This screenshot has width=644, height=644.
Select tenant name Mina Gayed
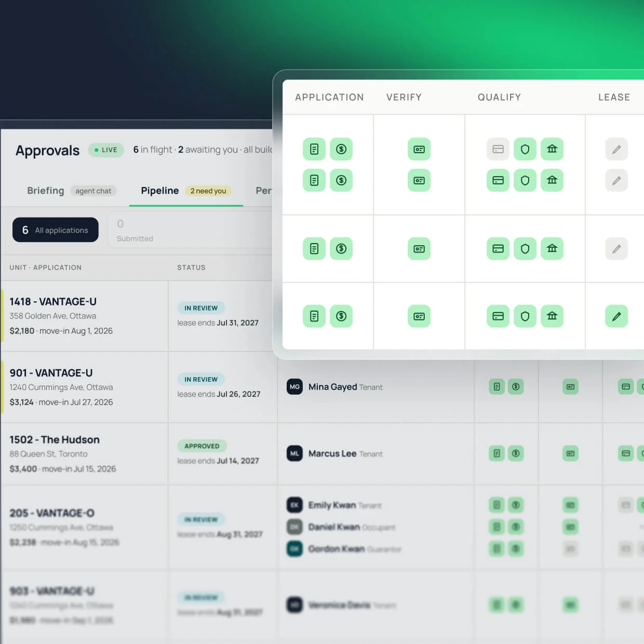332,387
